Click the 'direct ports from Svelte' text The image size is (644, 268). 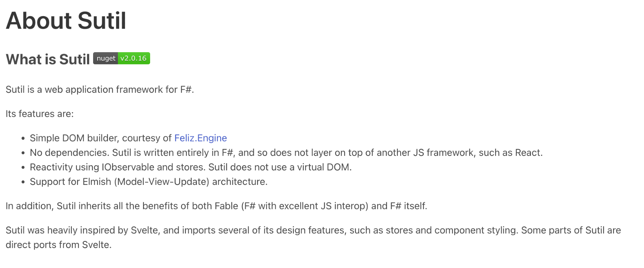pyautogui.click(x=58, y=245)
